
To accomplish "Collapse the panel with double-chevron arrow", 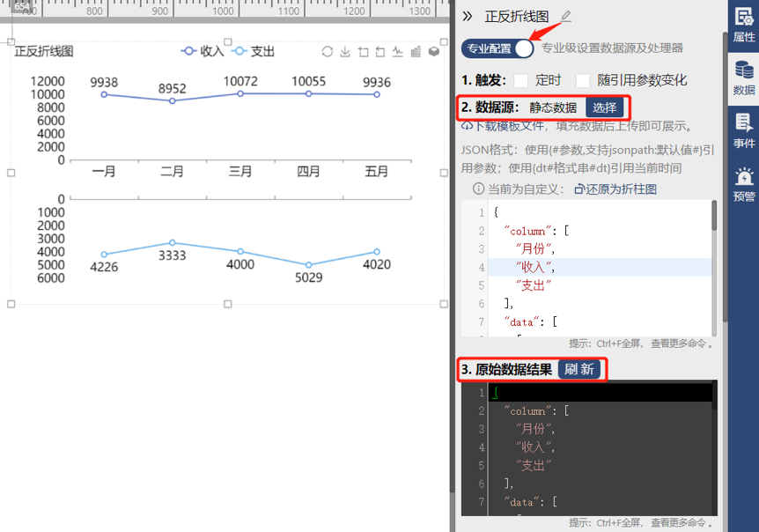I will coord(468,16).
